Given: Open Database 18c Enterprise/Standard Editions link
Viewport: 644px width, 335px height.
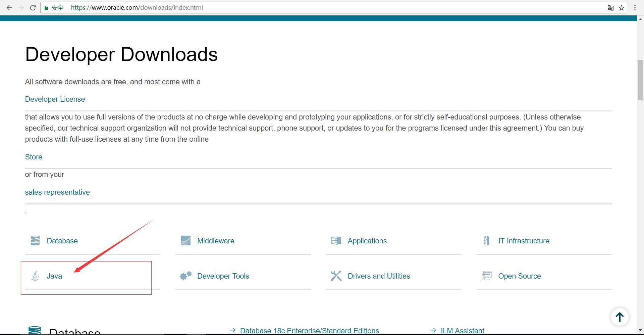Looking at the screenshot, I should click(x=309, y=330).
